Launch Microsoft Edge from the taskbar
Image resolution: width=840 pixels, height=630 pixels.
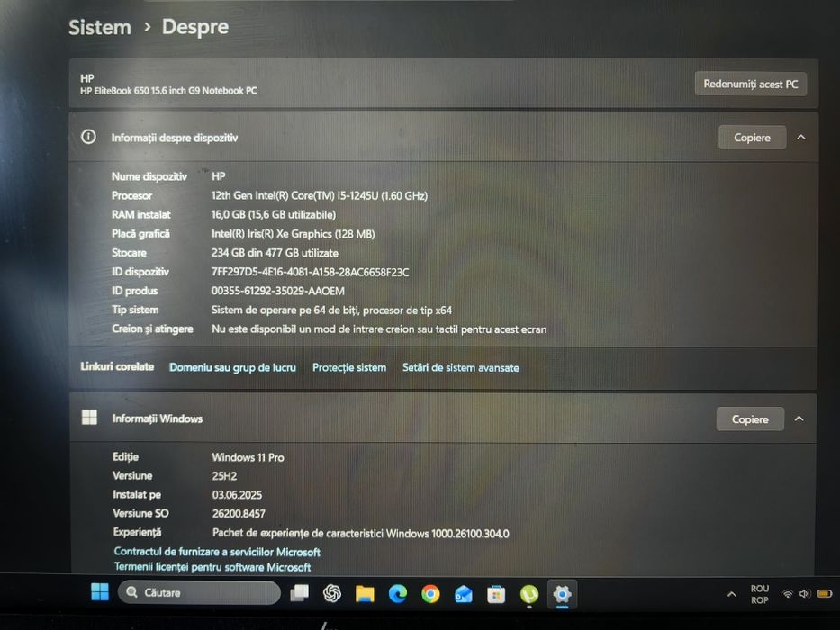click(x=398, y=593)
